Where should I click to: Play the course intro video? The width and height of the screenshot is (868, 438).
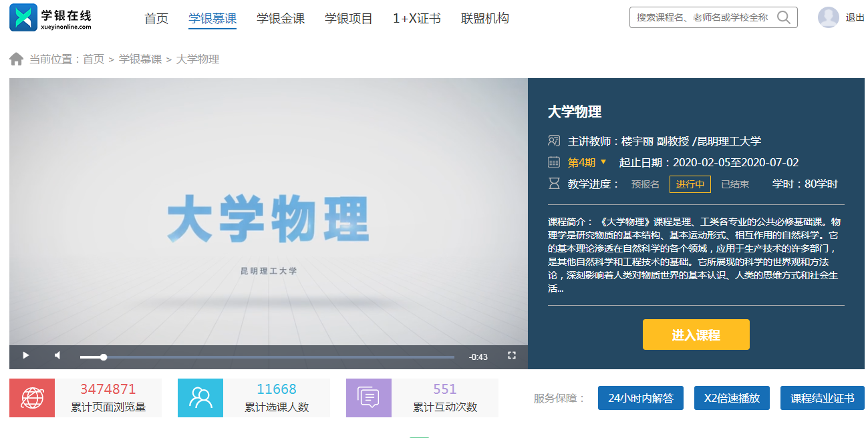(x=25, y=356)
